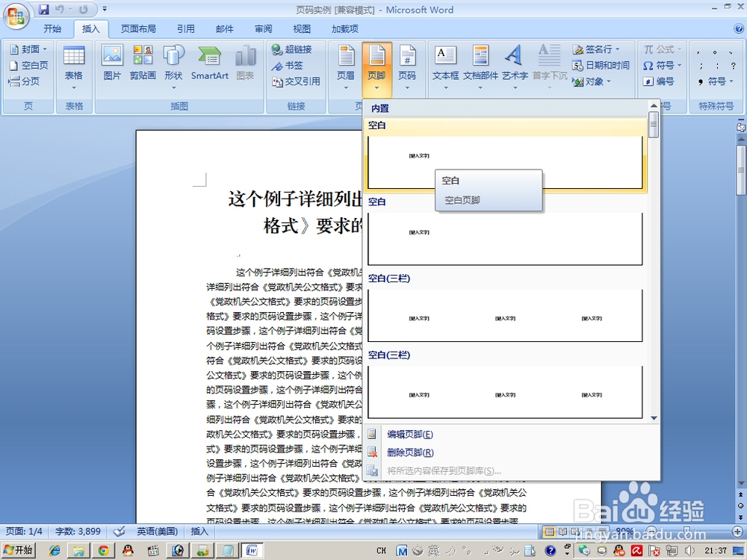Zoom in with the plus button
747x560 pixels.
tap(739, 532)
